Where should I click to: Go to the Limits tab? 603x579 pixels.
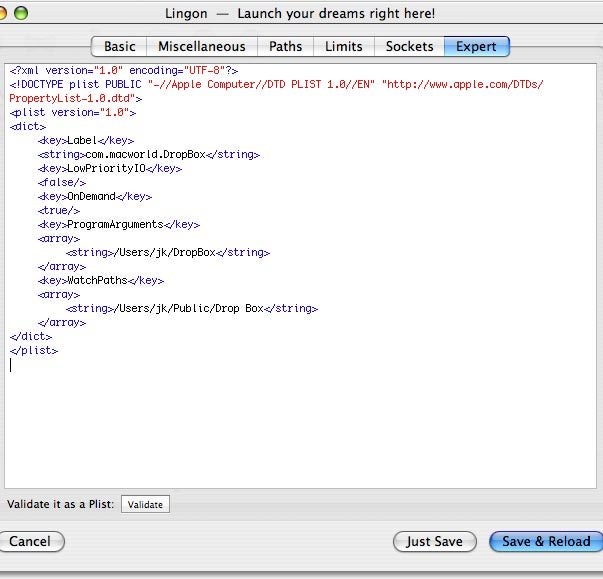pos(343,47)
